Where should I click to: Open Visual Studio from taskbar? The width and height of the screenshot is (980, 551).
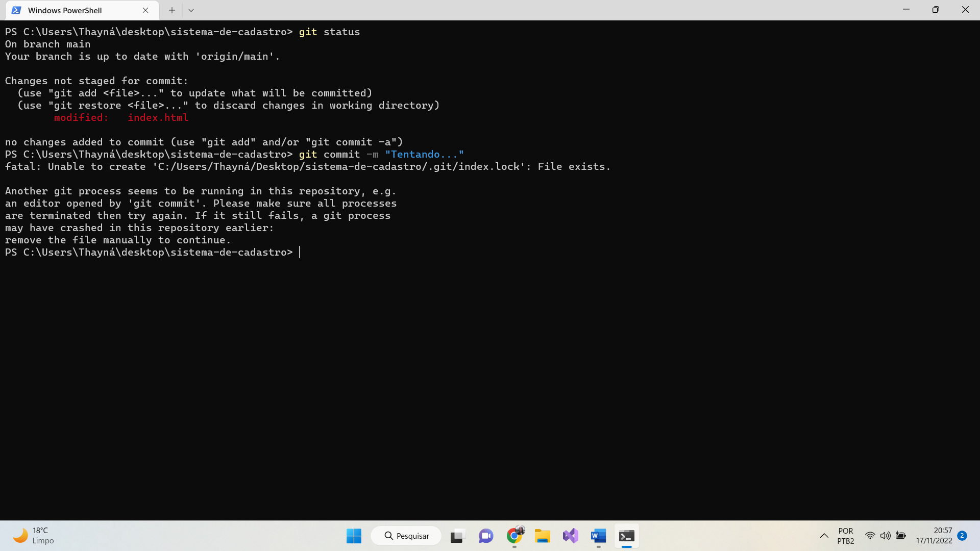tap(570, 536)
